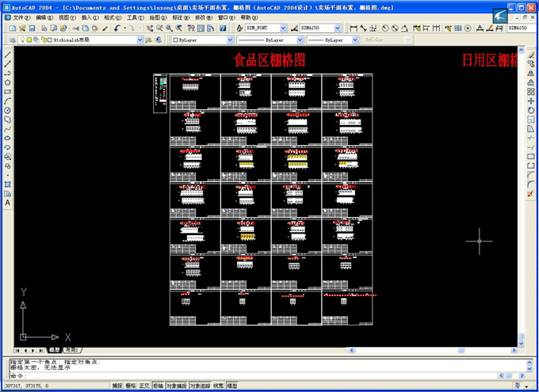Select the Polygon drawing tool
The height and width of the screenshot is (392, 539).
coord(7,82)
